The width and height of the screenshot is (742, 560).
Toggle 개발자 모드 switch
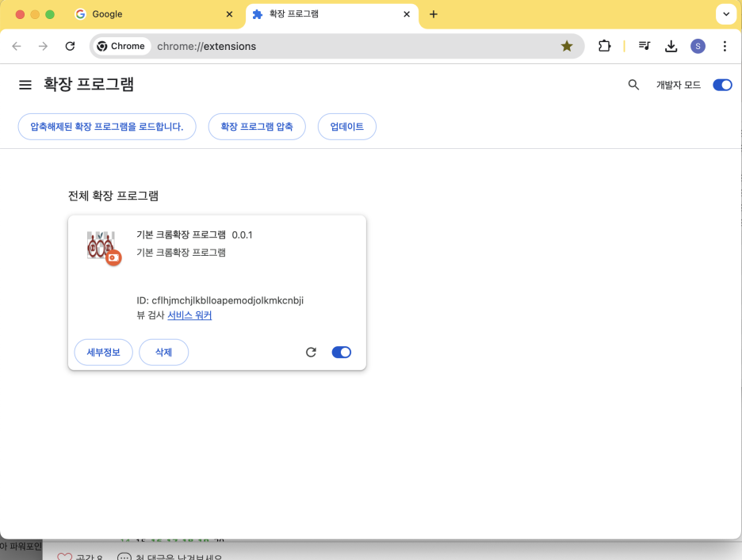[x=722, y=85]
